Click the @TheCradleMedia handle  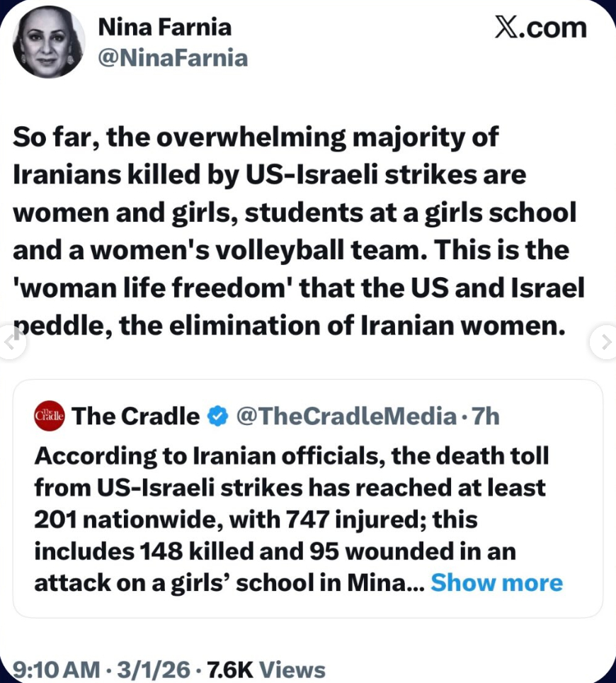[x=345, y=417]
